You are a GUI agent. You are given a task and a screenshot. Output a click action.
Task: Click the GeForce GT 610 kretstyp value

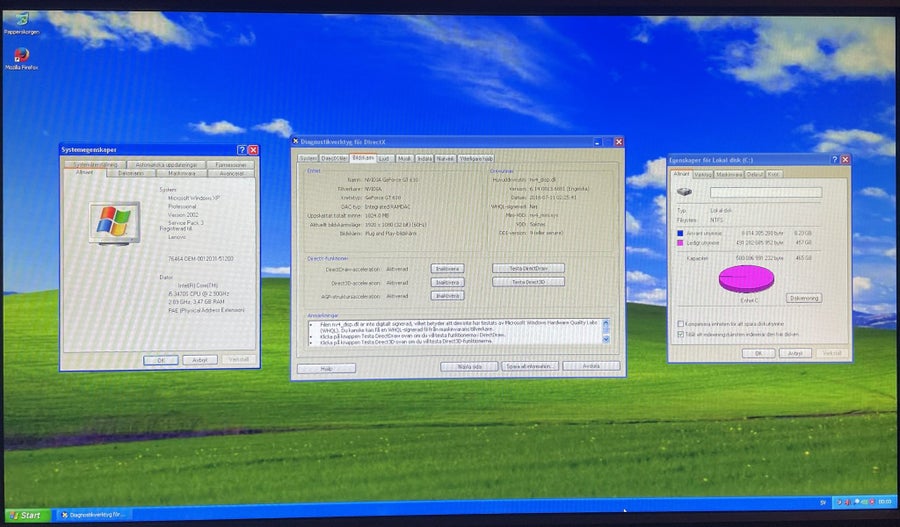[383, 197]
